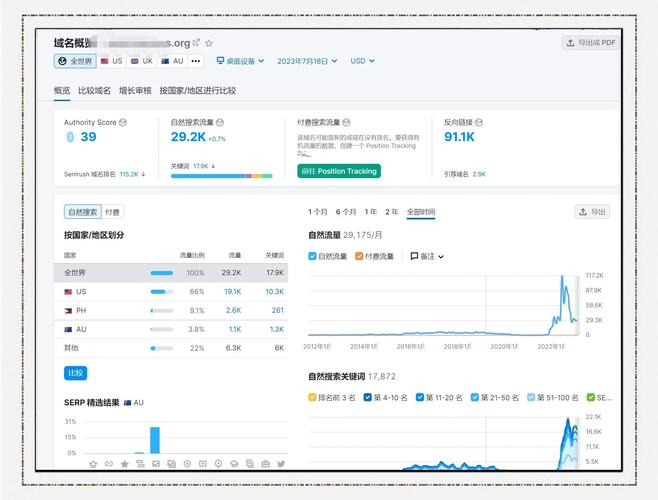Click the sitelinks icon under SERP chart

tap(140, 464)
